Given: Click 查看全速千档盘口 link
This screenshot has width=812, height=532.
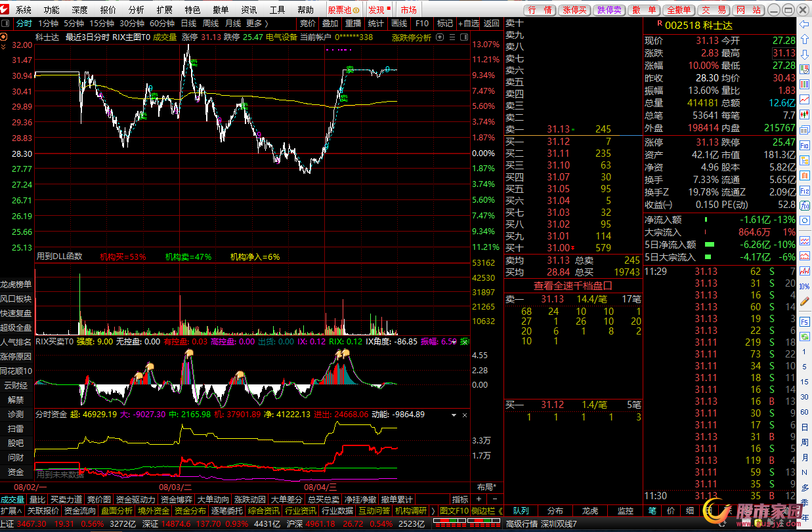Looking at the screenshot, I should [572, 285].
